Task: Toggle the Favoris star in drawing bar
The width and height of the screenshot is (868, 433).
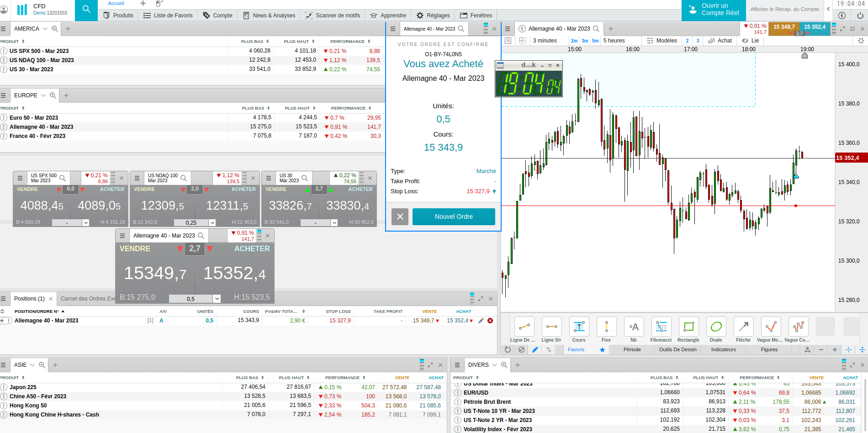Action: (x=602, y=350)
